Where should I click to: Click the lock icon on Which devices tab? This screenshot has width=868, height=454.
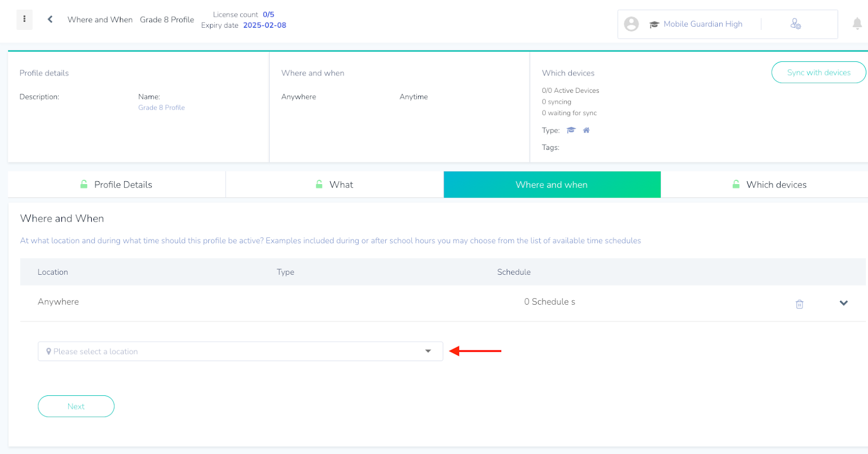(x=736, y=184)
